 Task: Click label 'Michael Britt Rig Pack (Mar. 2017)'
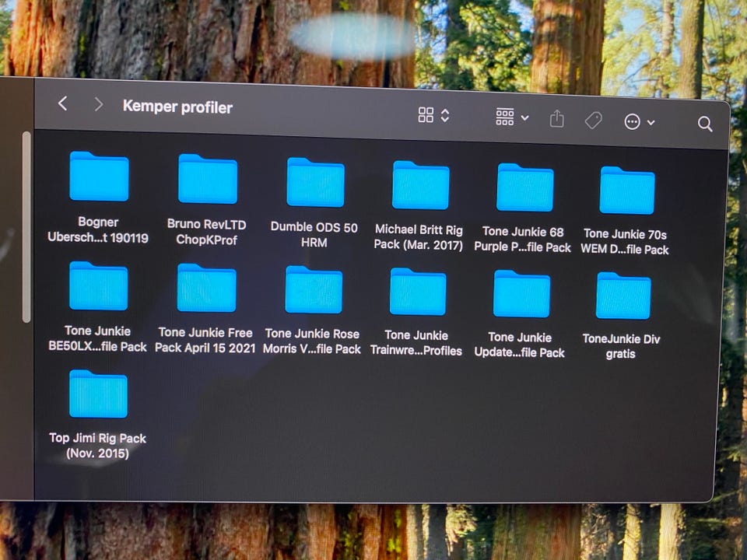(419, 237)
